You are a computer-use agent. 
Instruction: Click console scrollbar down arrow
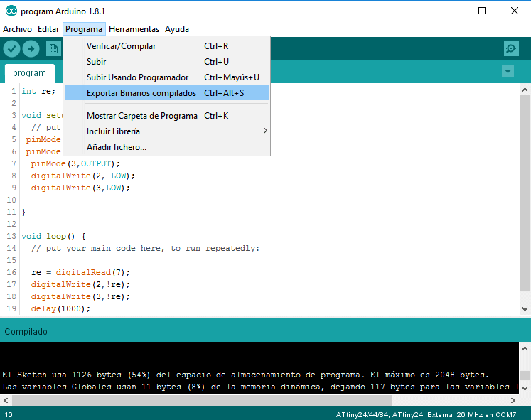pos(525,389)
